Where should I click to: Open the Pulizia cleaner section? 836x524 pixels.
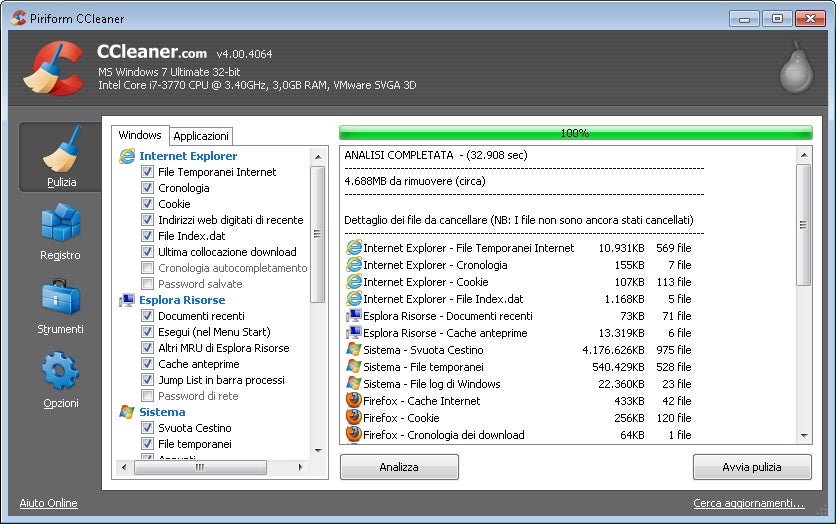tap(60, 158)
